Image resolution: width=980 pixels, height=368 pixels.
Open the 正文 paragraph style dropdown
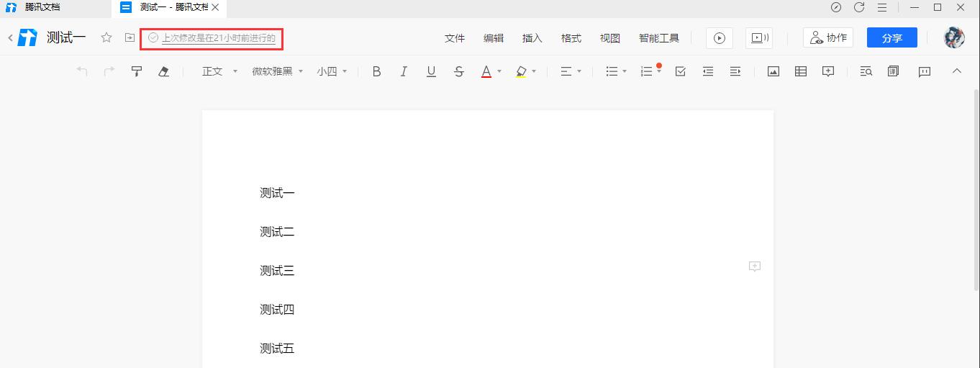coord(219,71)
